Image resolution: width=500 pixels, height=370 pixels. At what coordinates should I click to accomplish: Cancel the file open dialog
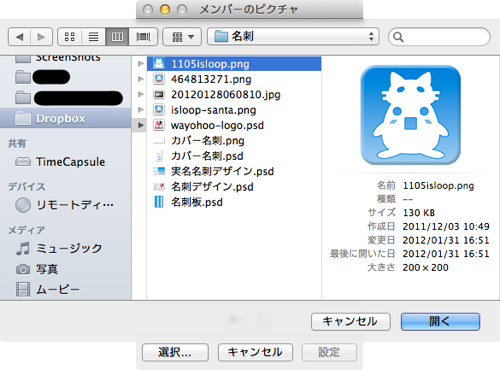pos(351,322)
